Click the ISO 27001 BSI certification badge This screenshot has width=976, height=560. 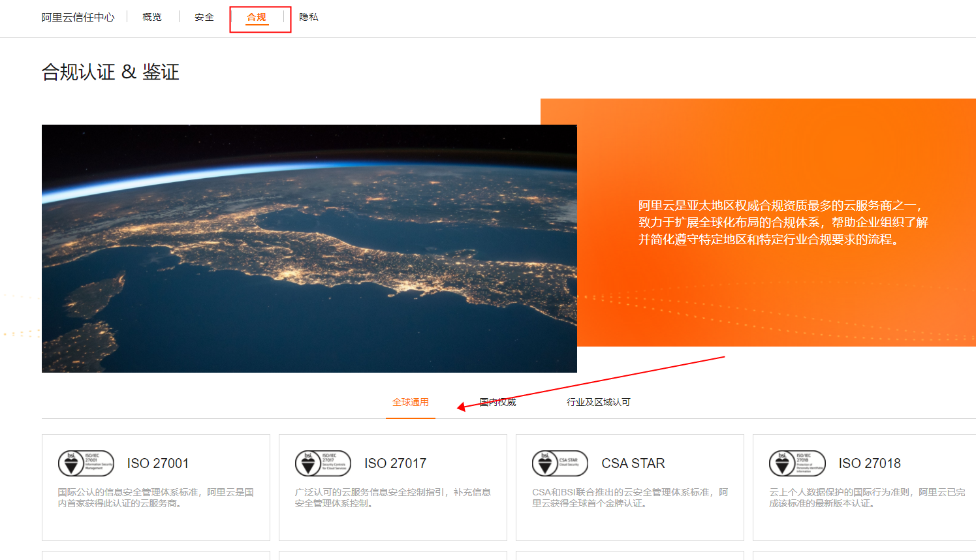(86, 463)
